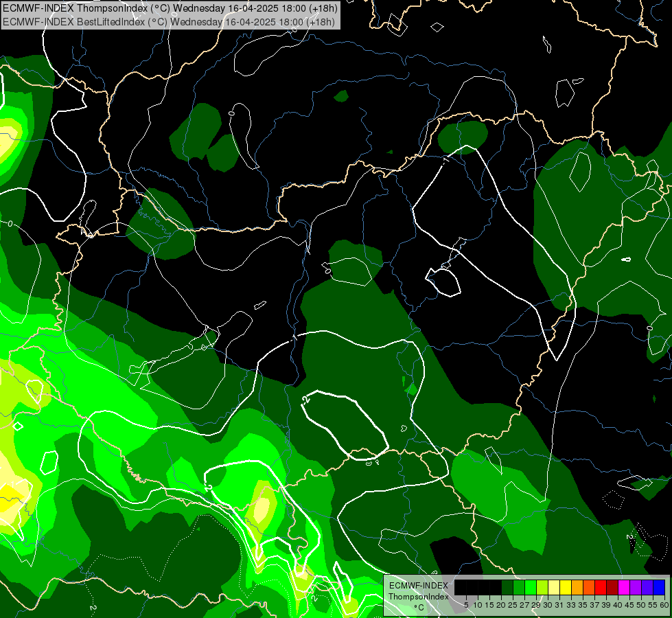
Task: Click the magenta 40–45 legend swatch
Action: 624,587
